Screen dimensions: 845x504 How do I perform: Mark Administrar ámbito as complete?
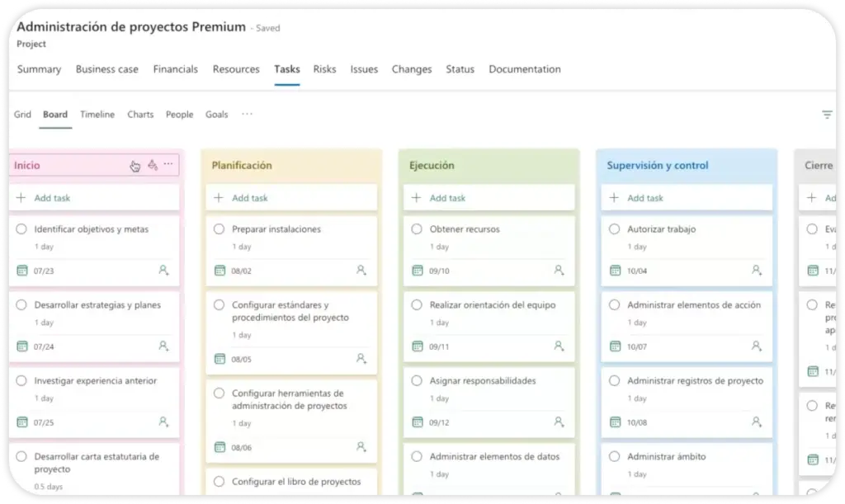click(614, 457)
